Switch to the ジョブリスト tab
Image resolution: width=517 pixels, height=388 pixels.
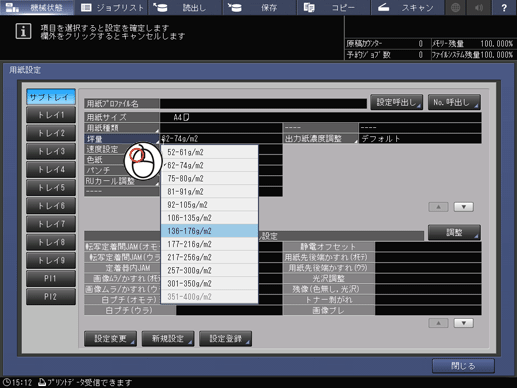pyautogui.click(x=112, y=7)
